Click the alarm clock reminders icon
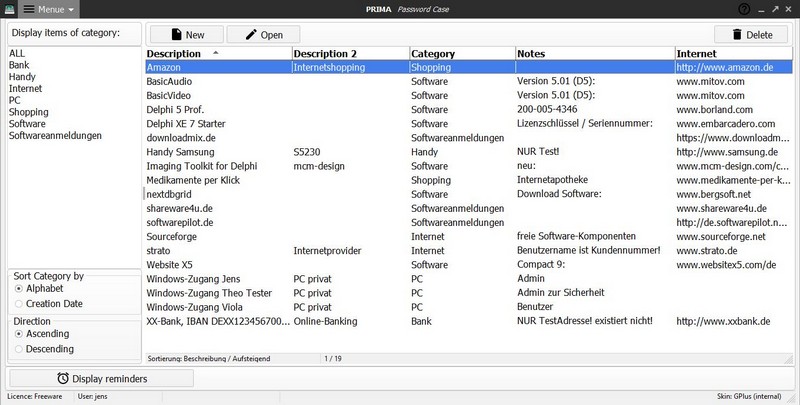 pyautogui.click(x=63, y=378)
